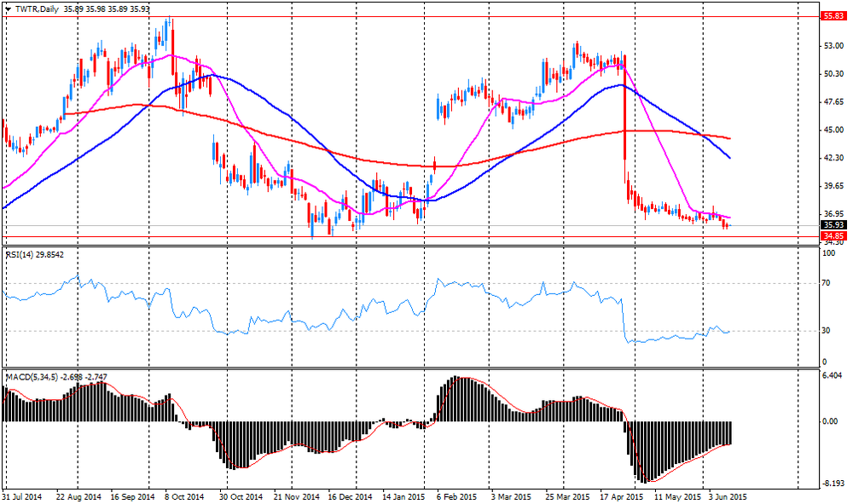Select the 11 May 2015 date label
This screenshot has width=853, height=504.
click(x=677, y=497)
